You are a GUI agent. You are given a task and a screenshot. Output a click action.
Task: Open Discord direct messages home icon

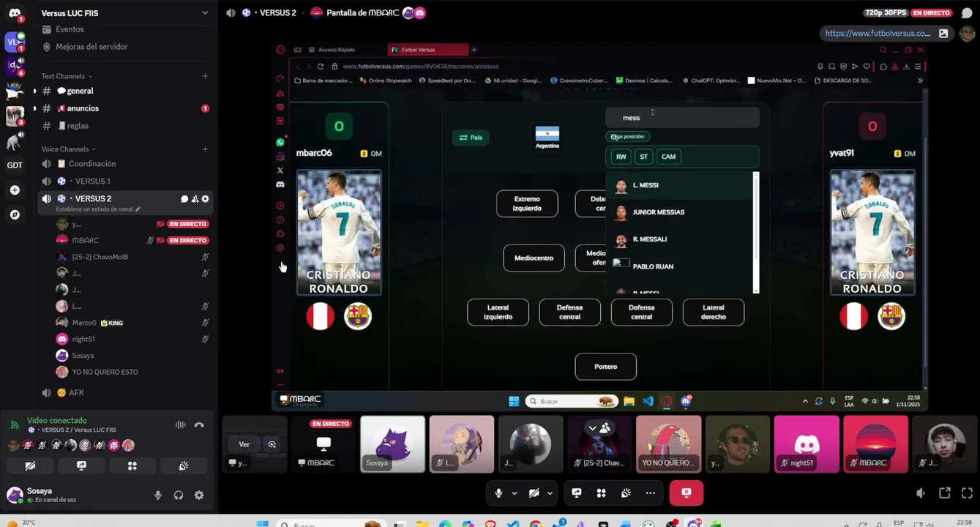15,15
